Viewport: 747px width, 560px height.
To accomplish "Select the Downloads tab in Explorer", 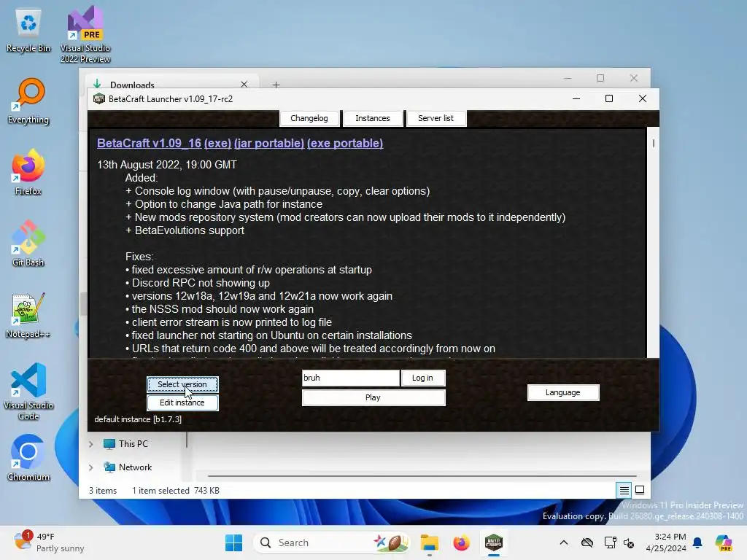I will click(x=171, y=84).
